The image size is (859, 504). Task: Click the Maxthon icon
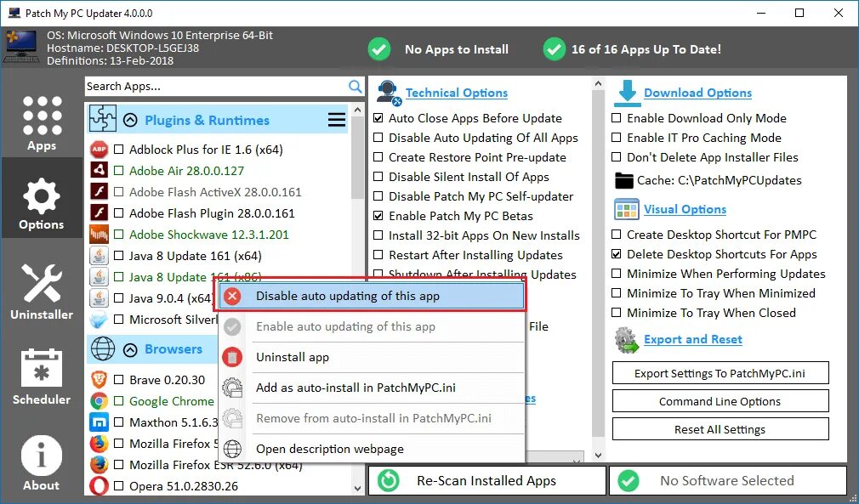pyautogui.click(x=100, y=422)
